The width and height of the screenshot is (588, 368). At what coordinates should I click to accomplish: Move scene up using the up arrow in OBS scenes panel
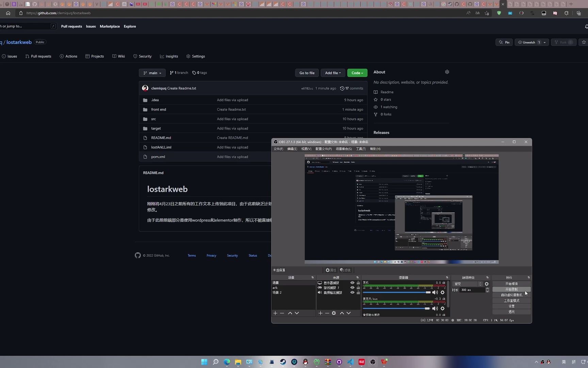click(290, 313)
